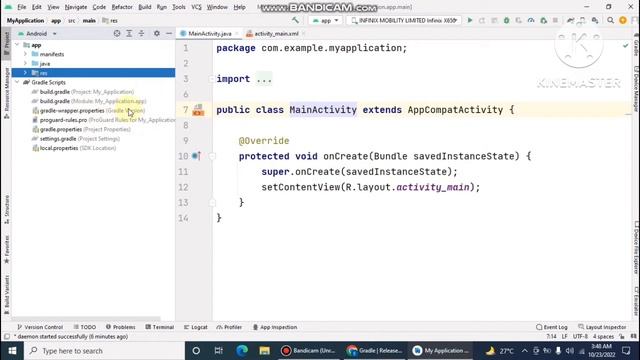Click the Stop square icon in toolbar
Viewport: 640px width, 360px height.
point(555,20)
